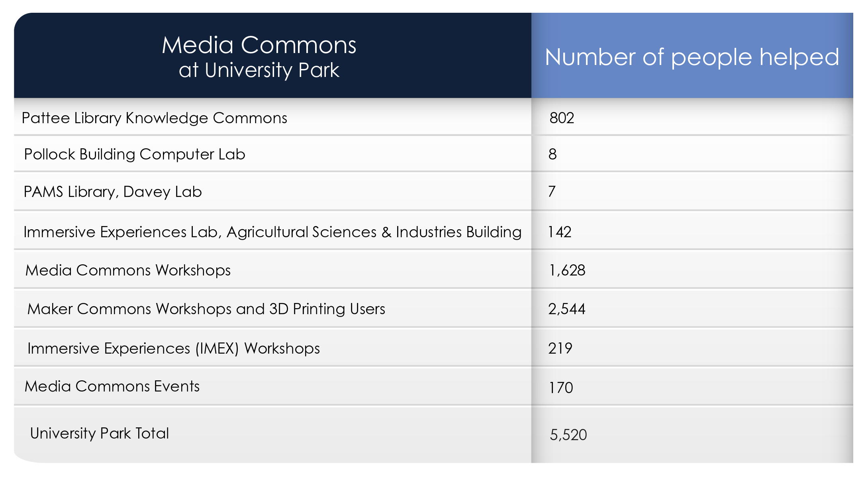Click the University Park Total label

pos(100,433)
